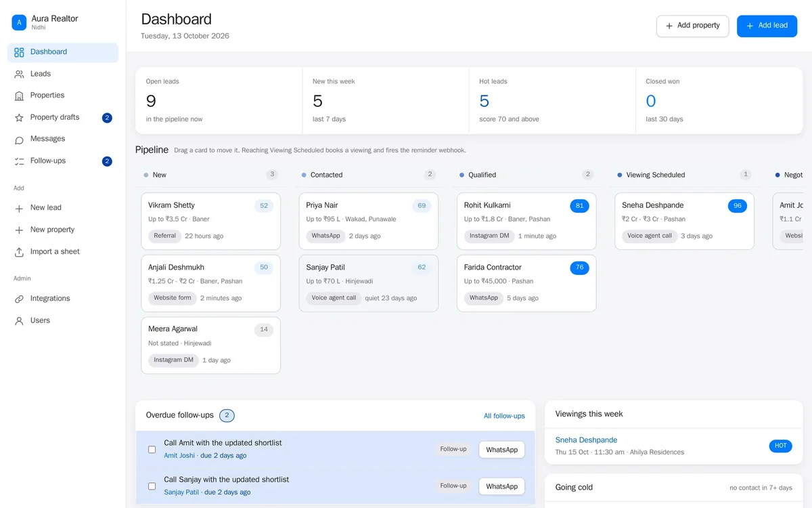Select New lead in the Add section

coord(63,208)
